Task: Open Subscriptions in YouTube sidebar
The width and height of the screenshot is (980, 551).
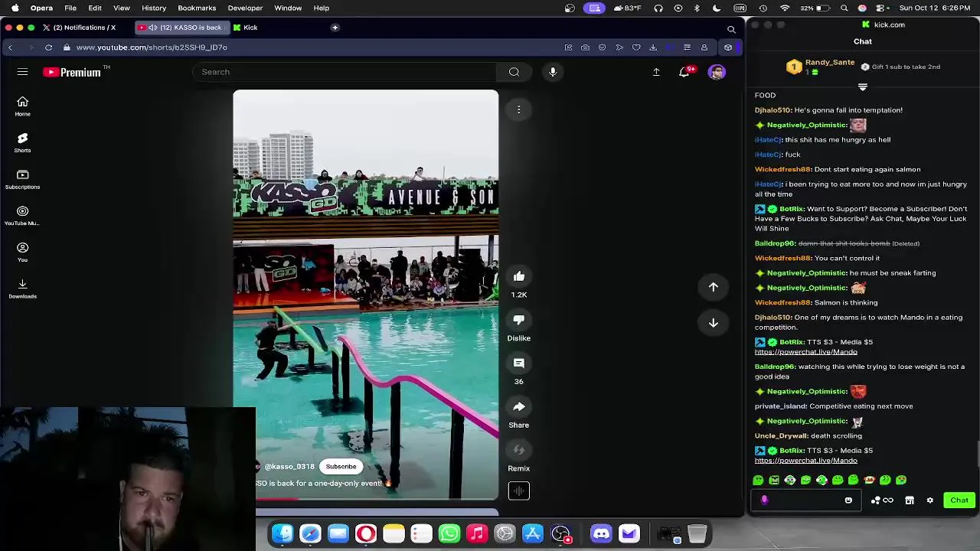Action: pyautogui.click(x=22, y=179)
